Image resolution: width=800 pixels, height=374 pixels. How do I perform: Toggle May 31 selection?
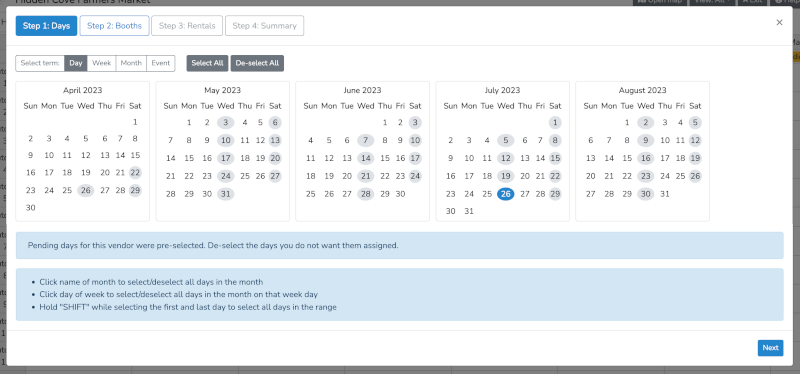point(226,194)
